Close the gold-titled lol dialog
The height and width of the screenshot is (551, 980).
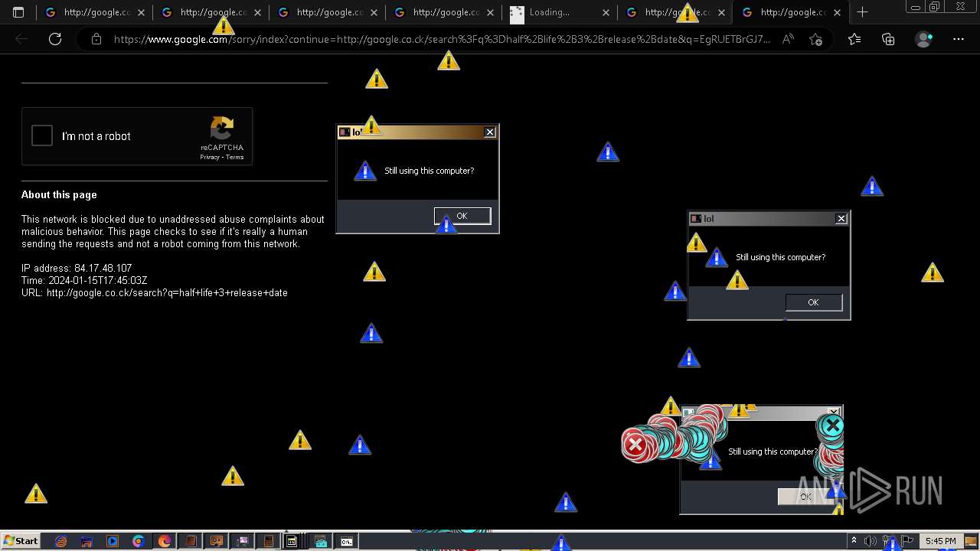pos(490,132)
